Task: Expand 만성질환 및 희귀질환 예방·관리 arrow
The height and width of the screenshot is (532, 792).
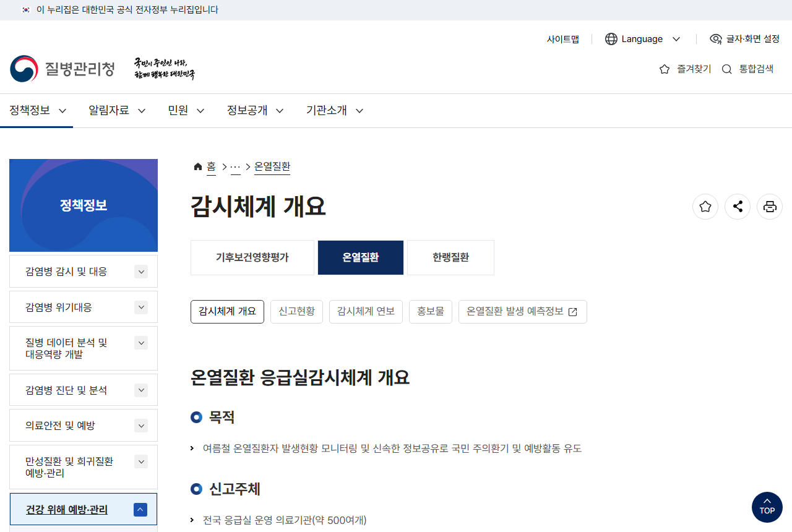Action: tap(141, 461)
